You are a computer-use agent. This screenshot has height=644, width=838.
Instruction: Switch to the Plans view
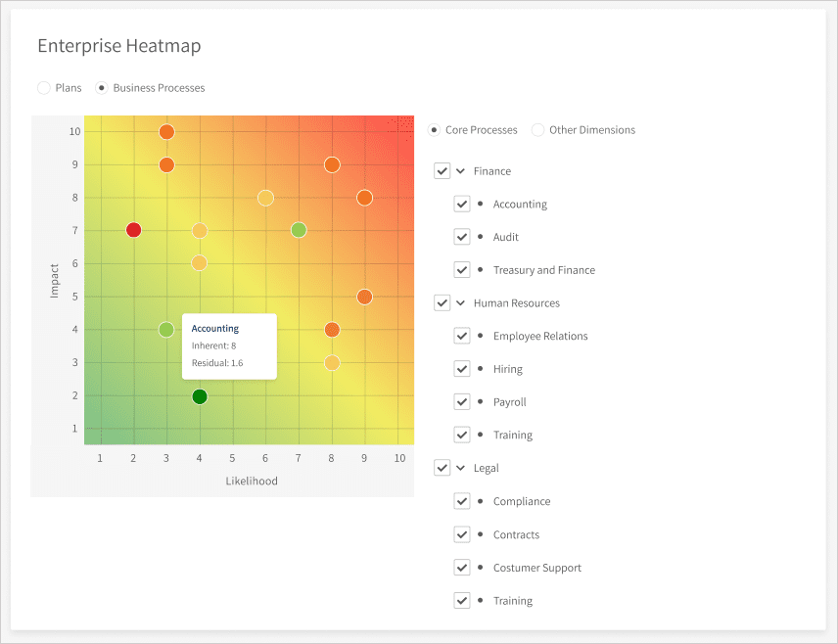pyautogui.click(x=44, y=87)
